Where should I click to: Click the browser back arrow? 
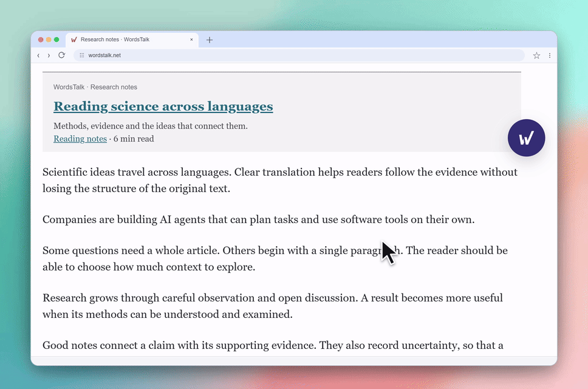(38, 55)
